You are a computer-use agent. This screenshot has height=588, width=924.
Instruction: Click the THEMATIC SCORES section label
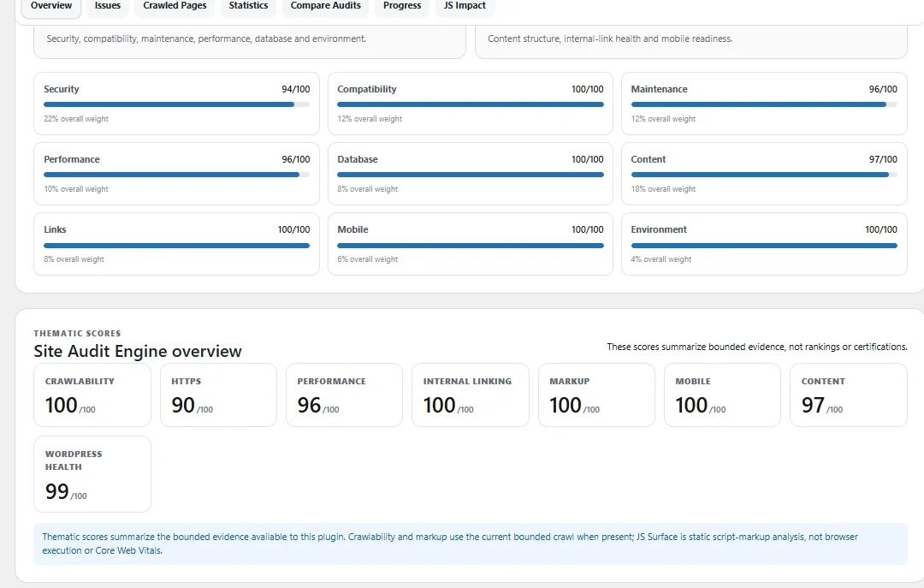point(77,333)
